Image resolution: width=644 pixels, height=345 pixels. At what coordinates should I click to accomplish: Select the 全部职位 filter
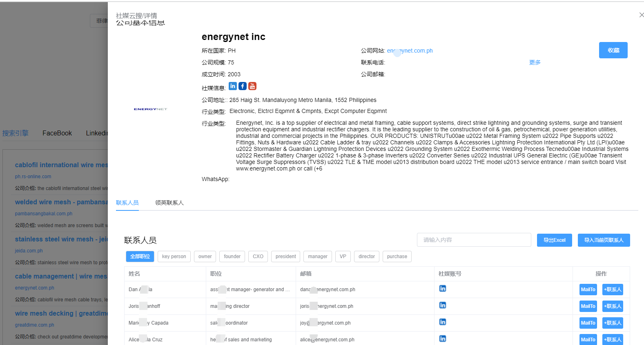point(140,257)
